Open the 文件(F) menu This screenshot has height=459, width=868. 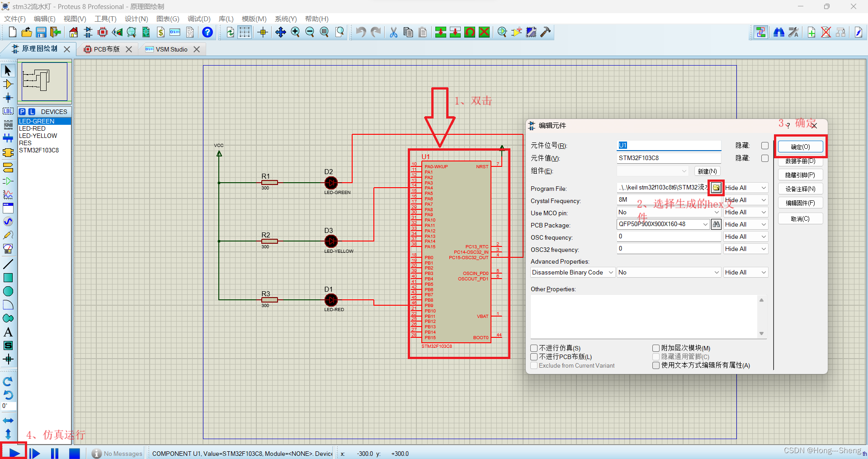coord(15,19)
